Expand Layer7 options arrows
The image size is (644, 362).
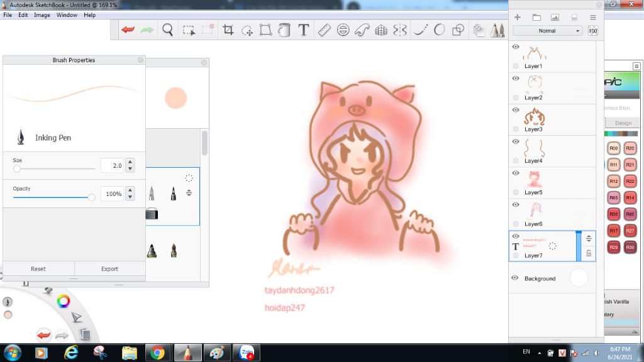[x=589, y=238]
